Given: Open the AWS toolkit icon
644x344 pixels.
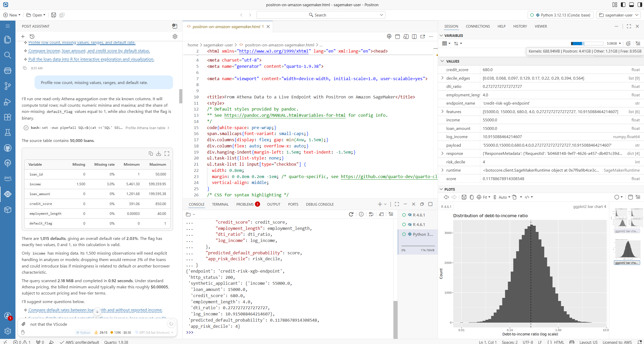Looking at the screenshot, I should point(8,178).
